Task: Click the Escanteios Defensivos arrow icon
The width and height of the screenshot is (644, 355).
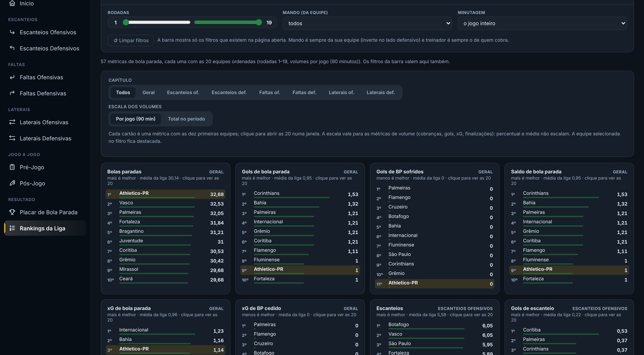Action: coord(12,48)
